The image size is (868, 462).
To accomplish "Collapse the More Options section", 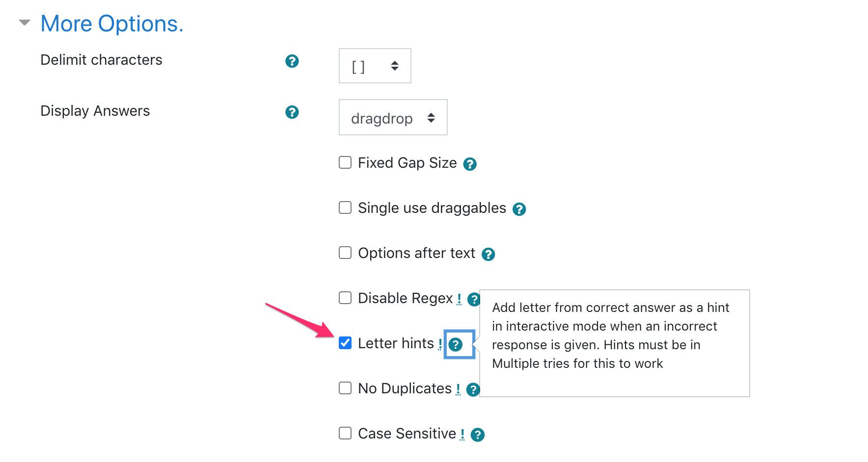I will coord(24,22).
